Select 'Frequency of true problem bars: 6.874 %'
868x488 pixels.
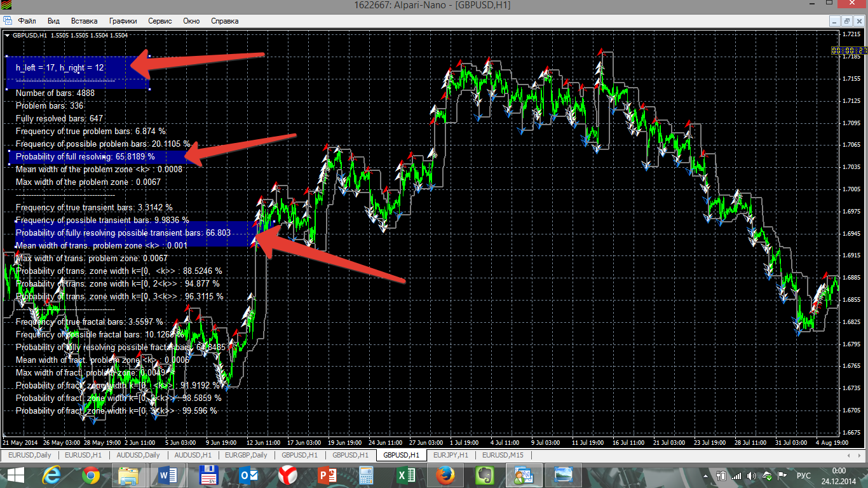point(91,131)
